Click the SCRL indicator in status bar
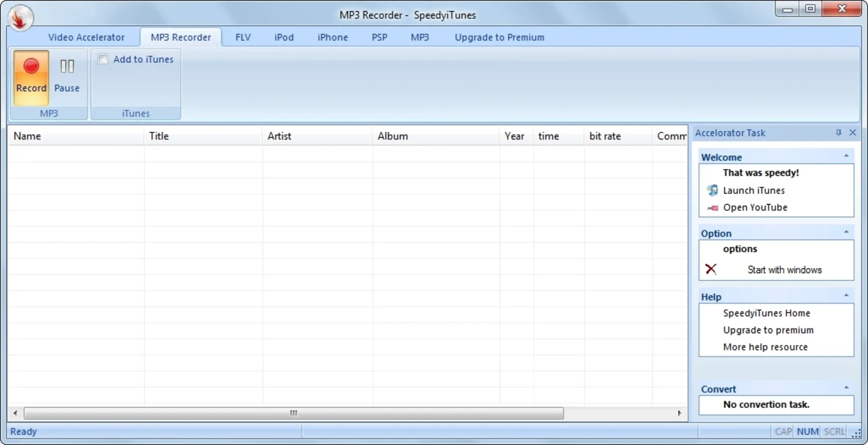This screenshot has height=445, width=868. (x=835, y=432)
